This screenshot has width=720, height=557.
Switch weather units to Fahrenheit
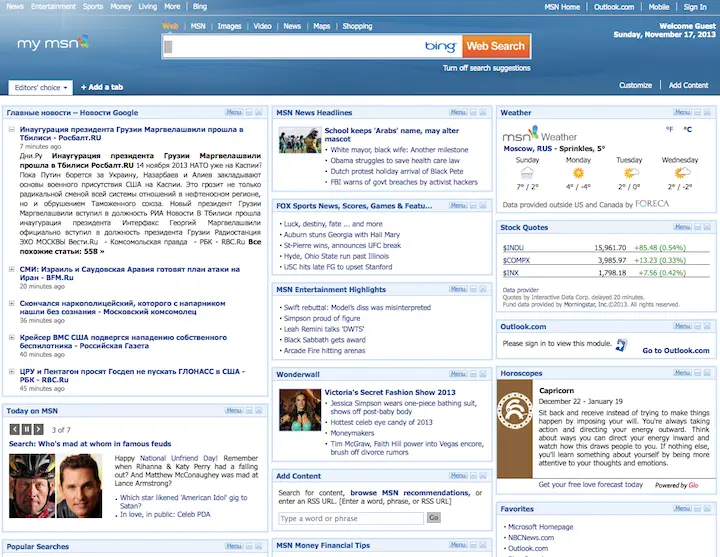coord(669,129)
